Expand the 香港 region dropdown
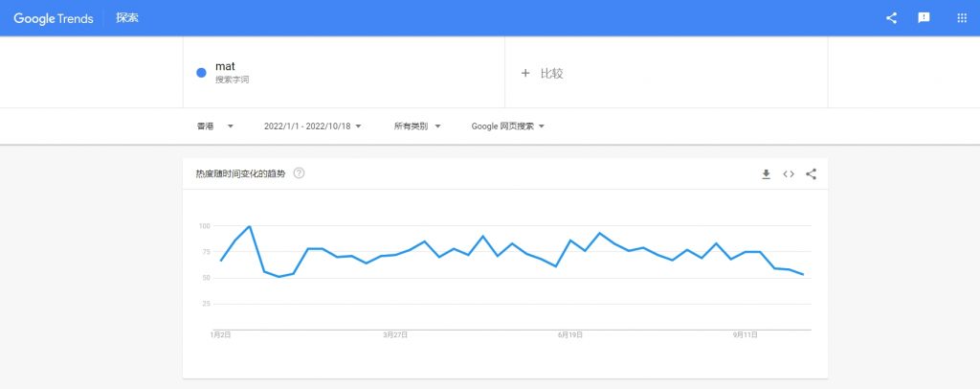Viewport: 980px width, 389px height. pyautogui.click(x=215, y=126)
